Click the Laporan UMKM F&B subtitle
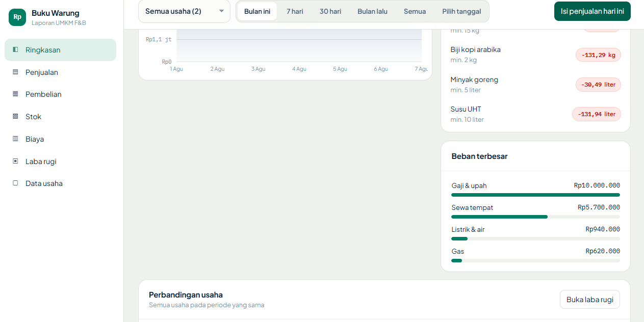The height and width of the screenshot is (322, 644). pos(59,23)
